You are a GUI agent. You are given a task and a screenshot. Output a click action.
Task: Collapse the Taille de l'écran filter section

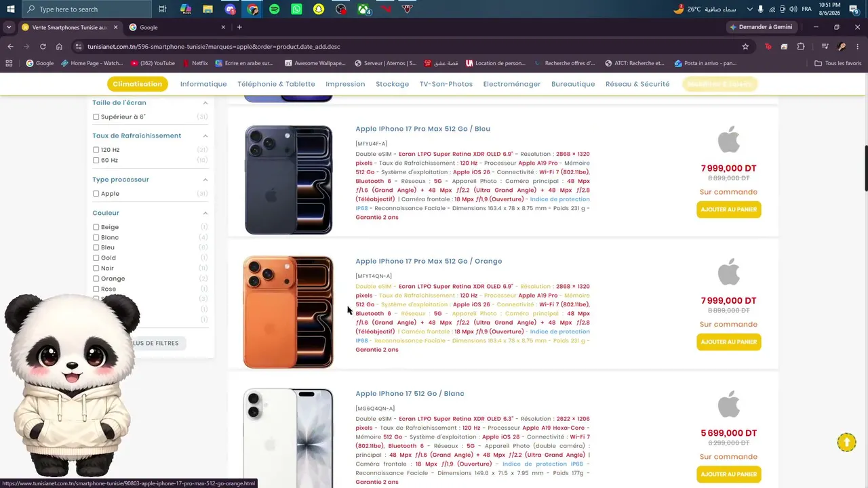pos(205,103)
